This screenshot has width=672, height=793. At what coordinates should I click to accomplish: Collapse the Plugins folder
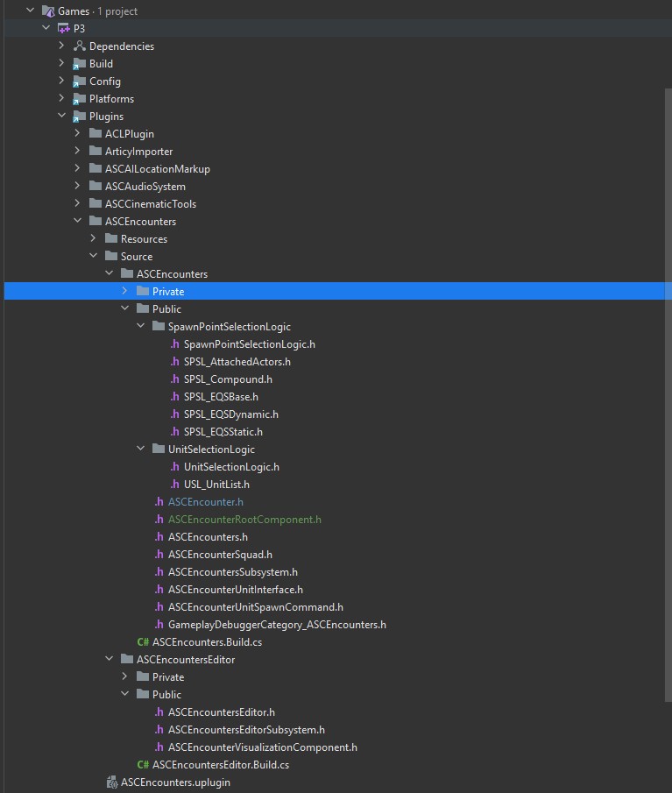60,116
